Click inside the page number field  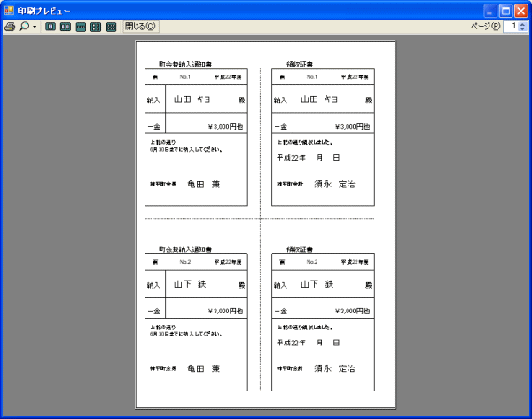point(511,27)
